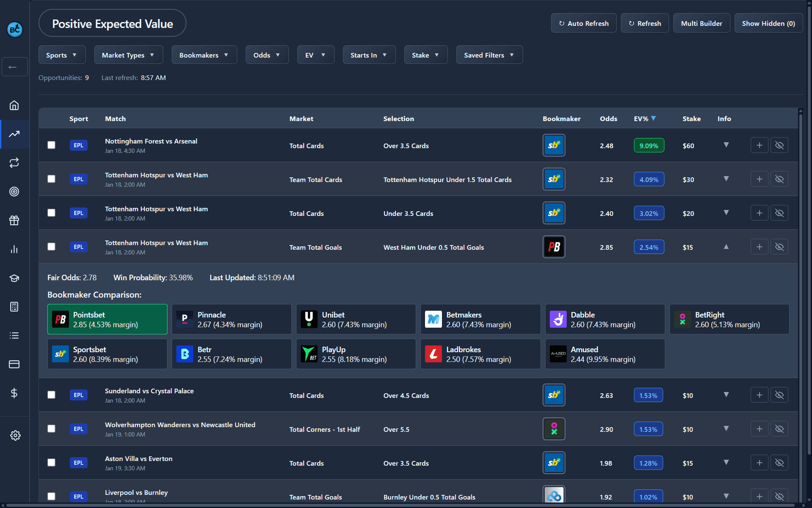Viewport: 812px width, 508px height.
Task: Open the home icon in sidebar
Action: pyautogui.click(x=14, y=105)
